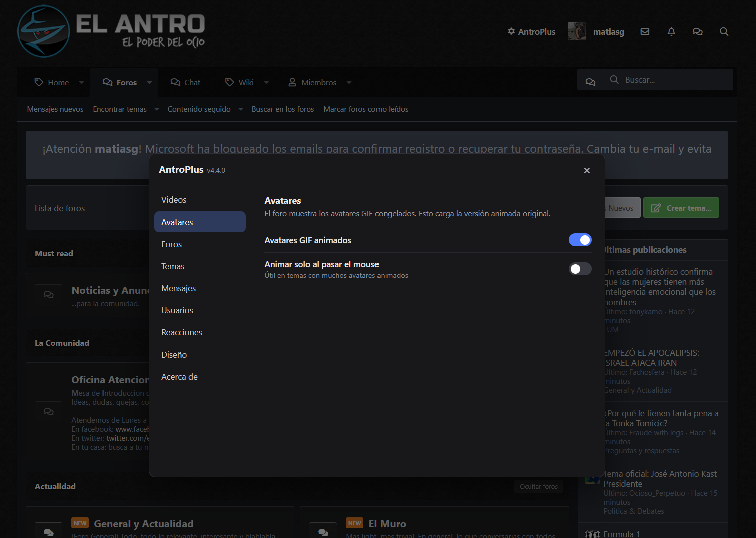Click the Oficina Atencion forum icon
The image size is (756, 538).
49,412
